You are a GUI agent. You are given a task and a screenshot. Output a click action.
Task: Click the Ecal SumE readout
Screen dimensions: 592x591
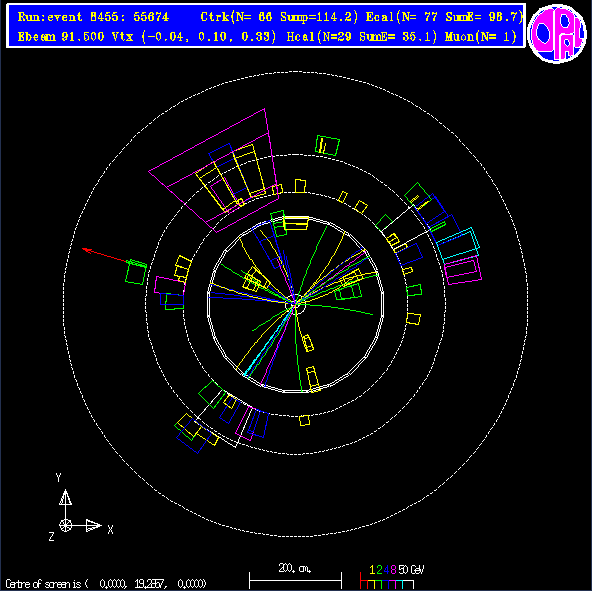tap(484, 17)
